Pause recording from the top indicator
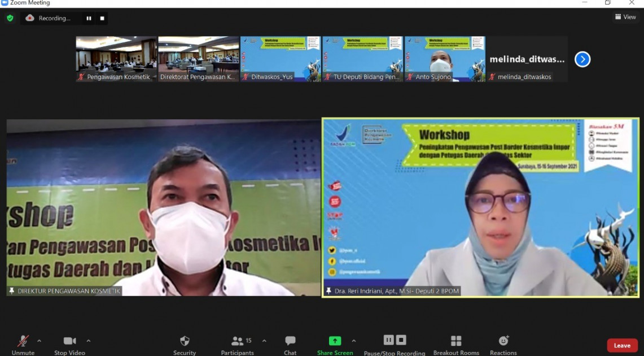 click(x=89, y=18)
